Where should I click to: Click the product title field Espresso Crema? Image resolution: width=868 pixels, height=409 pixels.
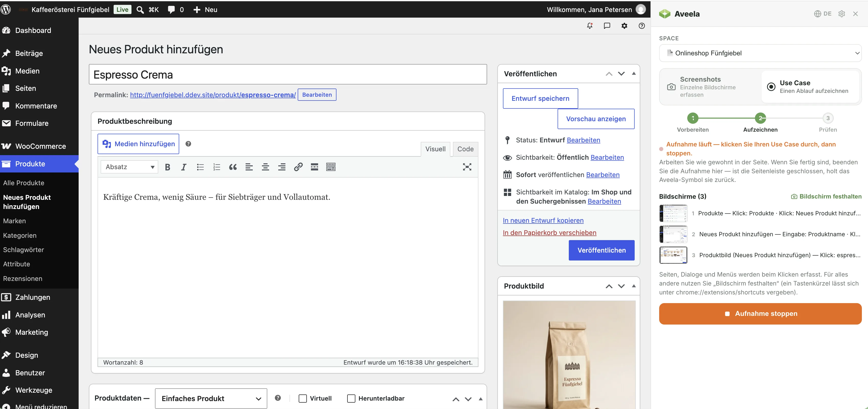[x=288, y=75]
